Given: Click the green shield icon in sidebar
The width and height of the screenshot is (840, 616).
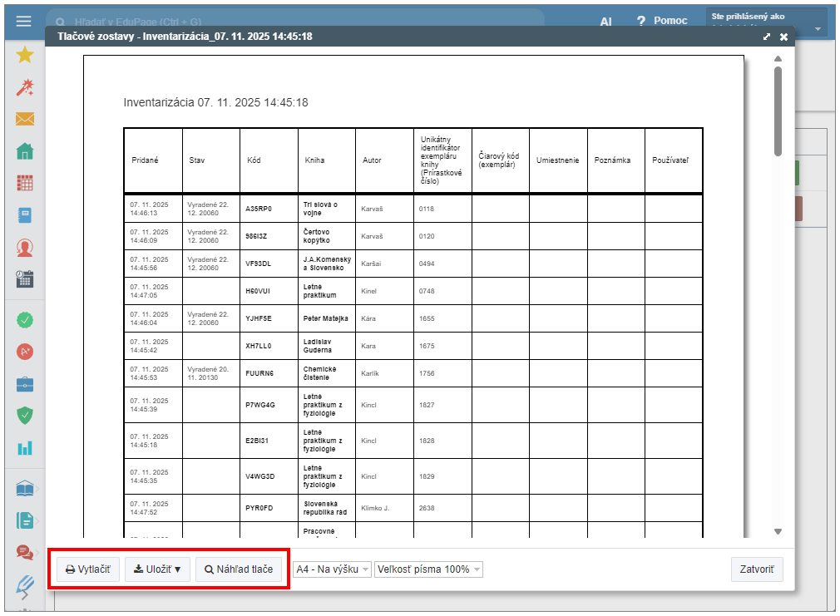Looking at the screenshot, I should pyautogui.click(x=24, y=416).
